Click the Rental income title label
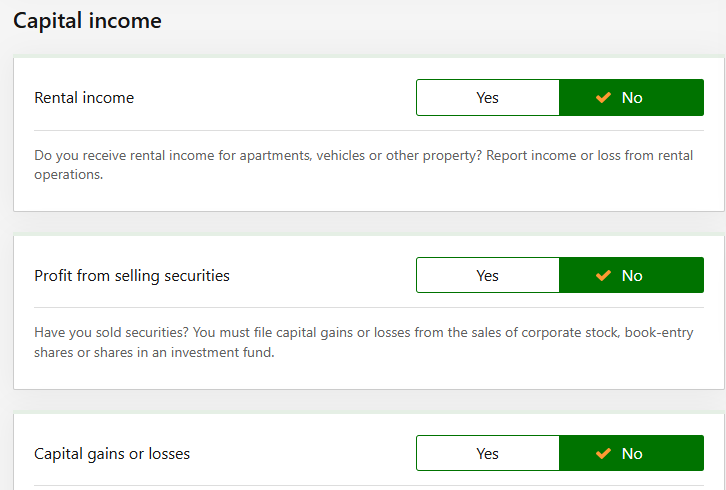The width and height of the screenshot is (726, 490). 84,98
